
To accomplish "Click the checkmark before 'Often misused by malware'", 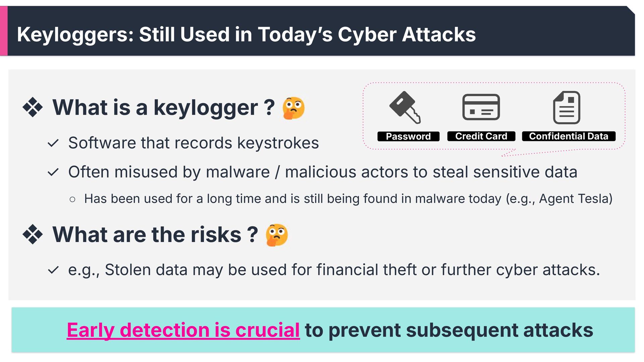I will [53, 173].
